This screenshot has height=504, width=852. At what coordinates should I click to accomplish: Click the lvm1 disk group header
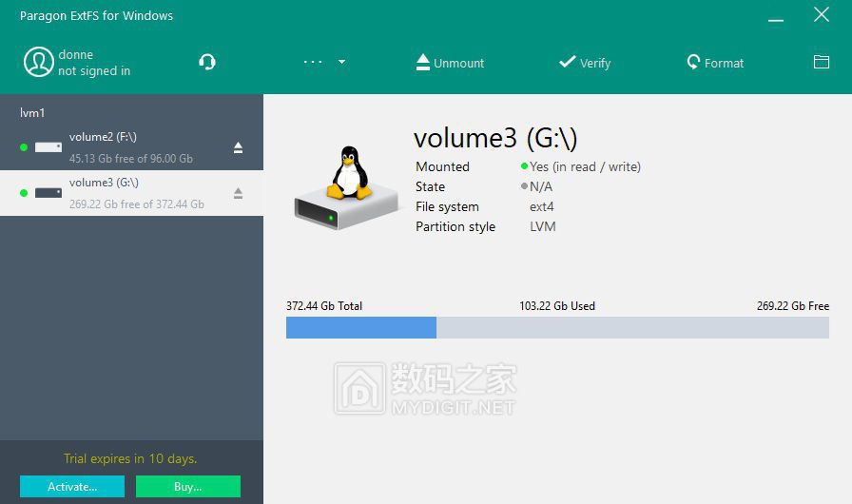32,113
